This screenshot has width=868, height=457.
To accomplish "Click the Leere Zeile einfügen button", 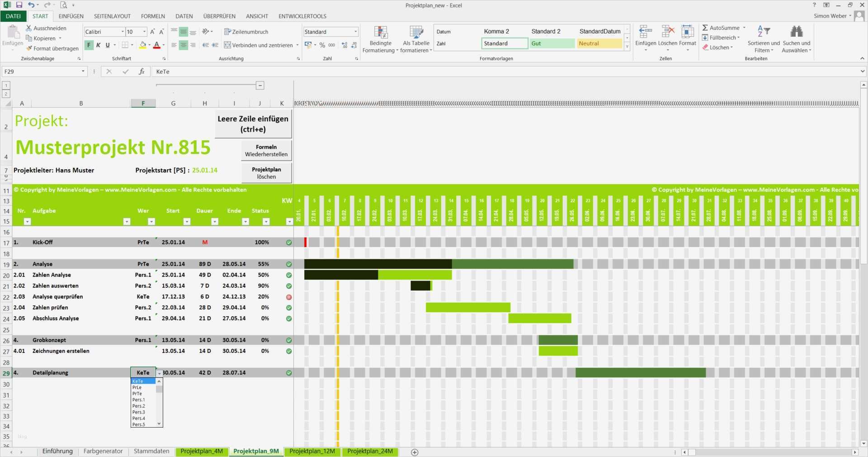I will (x=252, y=124).
